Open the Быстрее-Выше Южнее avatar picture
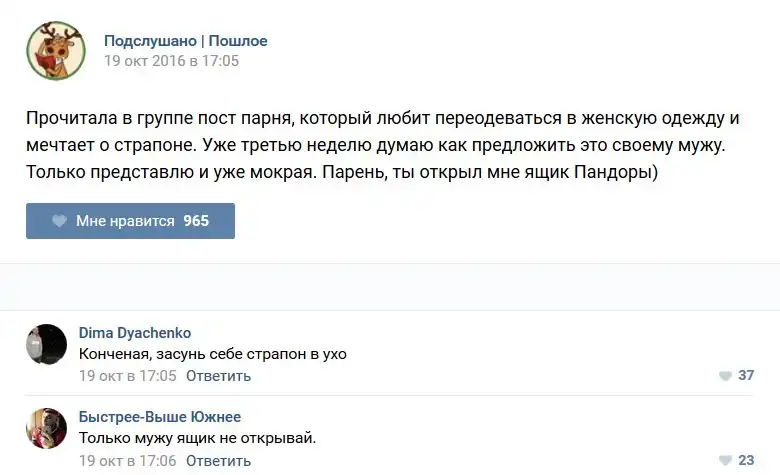This screenshot has height=475, width=780. 46,428
